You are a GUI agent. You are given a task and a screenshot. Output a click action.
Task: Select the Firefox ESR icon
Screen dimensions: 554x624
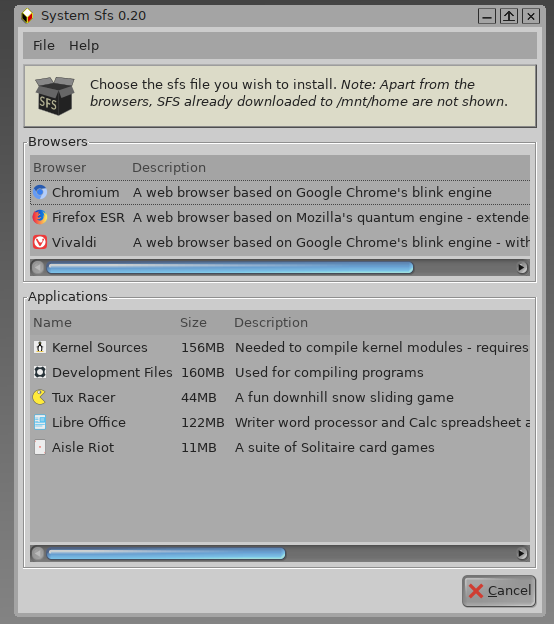[x=40, y=217]
